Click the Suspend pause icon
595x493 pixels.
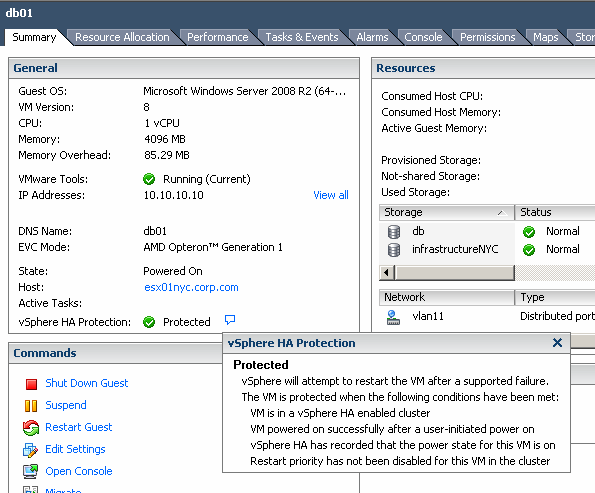[x=31, y=406]
